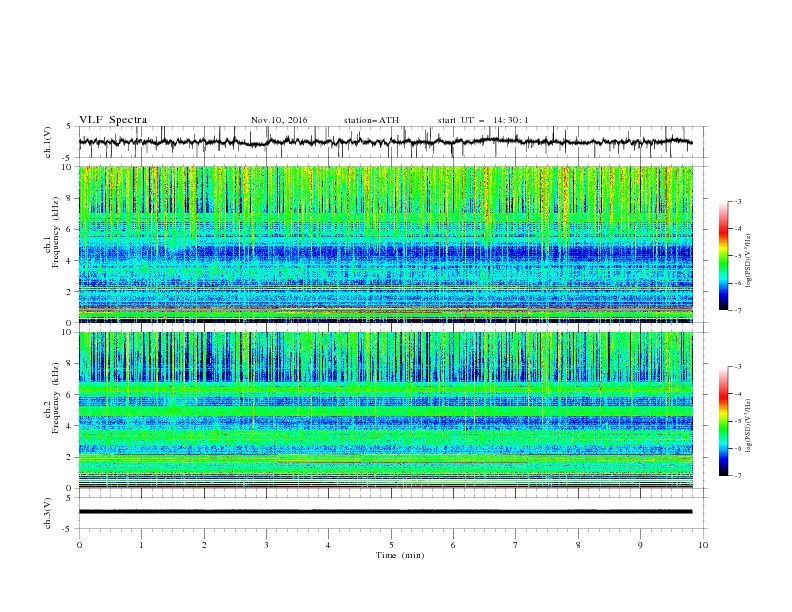Click the "ch.1(V)" axis label
Image resolution: width=792 pixels, height=612 pixels.
[x=48, y=142]
